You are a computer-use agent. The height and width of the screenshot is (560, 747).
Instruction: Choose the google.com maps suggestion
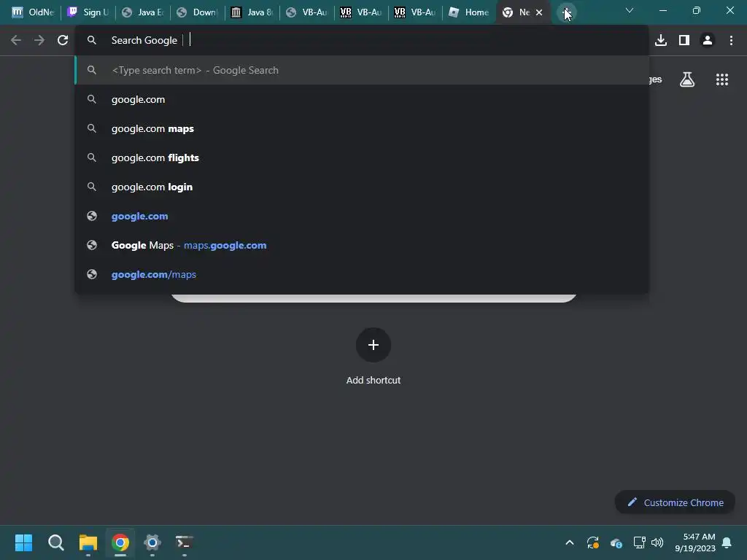click(x=362, y=128)
